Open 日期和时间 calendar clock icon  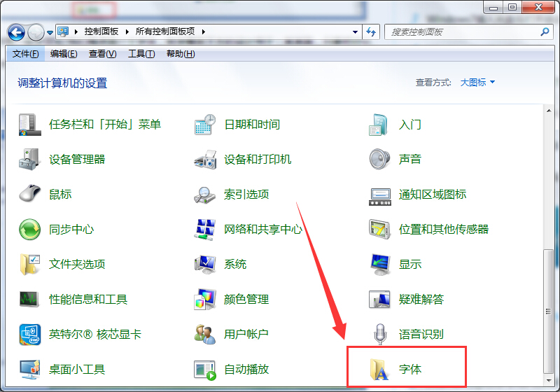click(204, 125)
